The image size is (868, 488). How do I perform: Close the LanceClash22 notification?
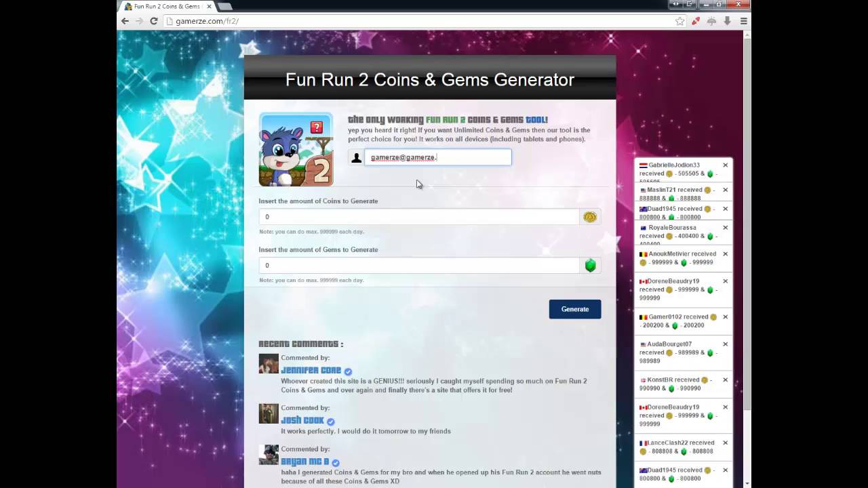(725, 443)
